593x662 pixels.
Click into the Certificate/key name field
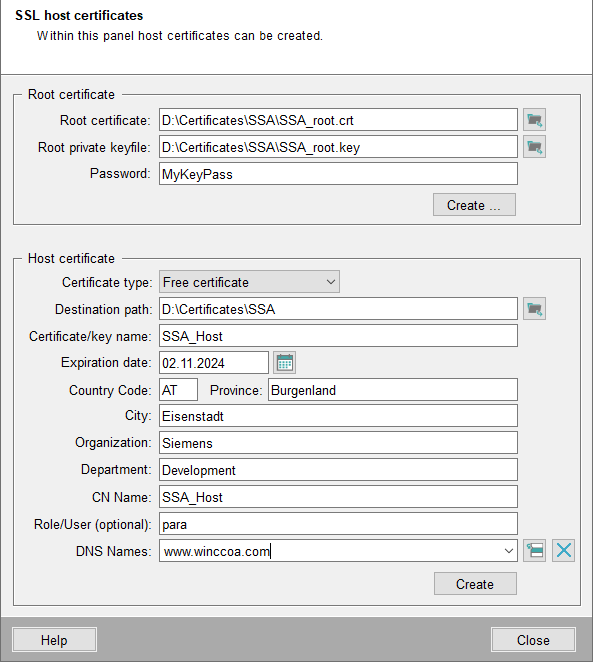338,336
